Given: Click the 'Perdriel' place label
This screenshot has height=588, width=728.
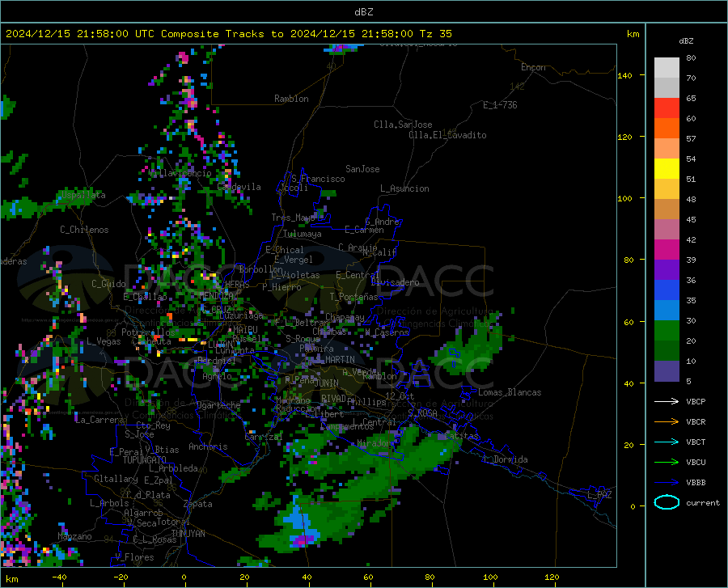Looking at the screenshot, I should coord(216,360).
